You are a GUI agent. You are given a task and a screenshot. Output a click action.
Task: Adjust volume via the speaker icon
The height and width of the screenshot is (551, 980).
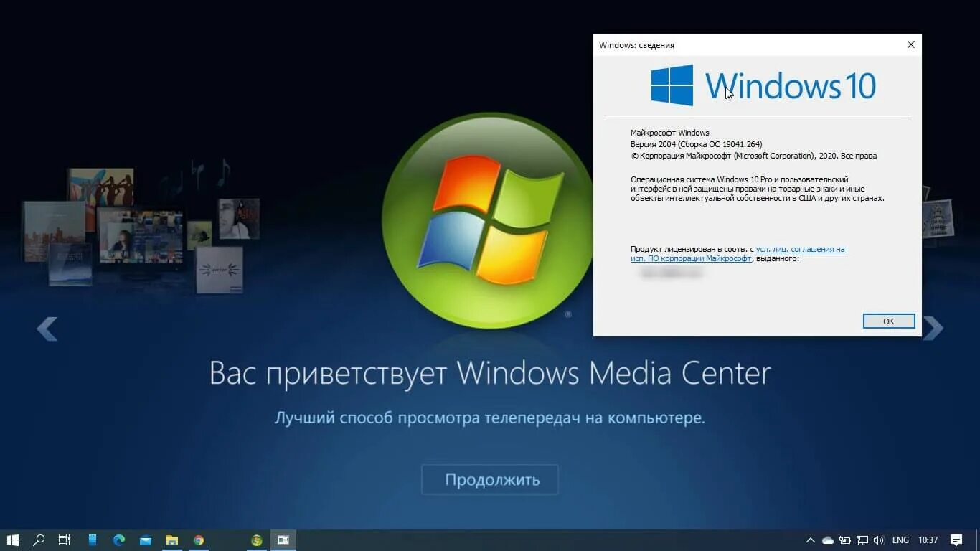pyautogui.click(x=878, y=540)
